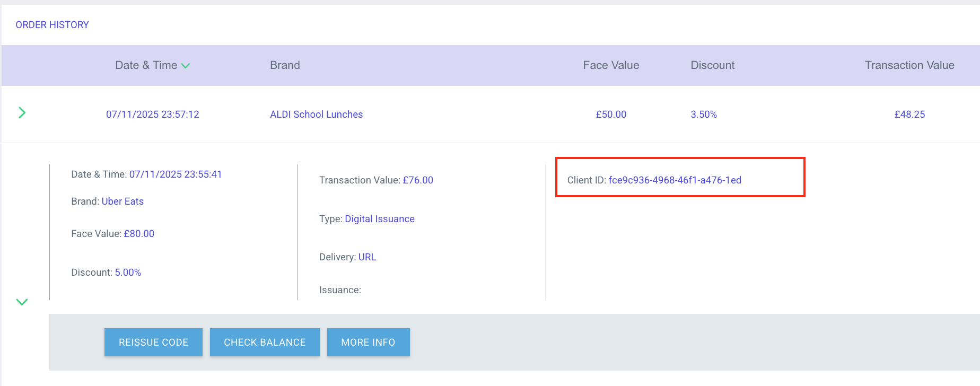
Task: Open the ORDER HISTORY heading link
Action: pyautogui.click(x=52, y=25)
